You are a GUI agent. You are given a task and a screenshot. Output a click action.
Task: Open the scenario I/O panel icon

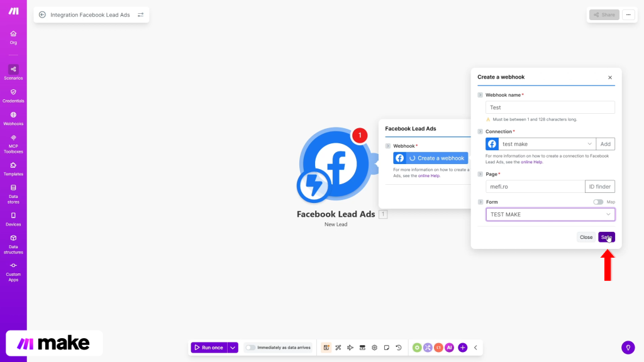362,348
